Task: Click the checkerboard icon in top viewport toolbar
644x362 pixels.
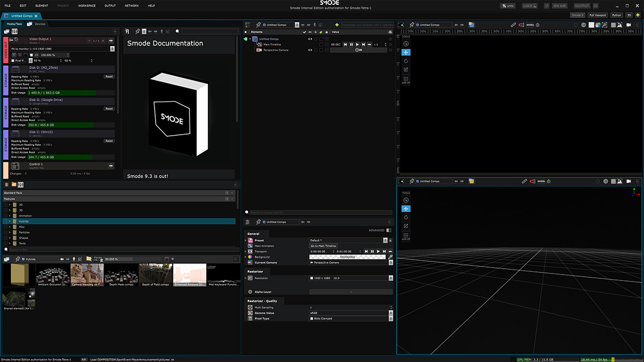Action: click(x=591, y=25)
